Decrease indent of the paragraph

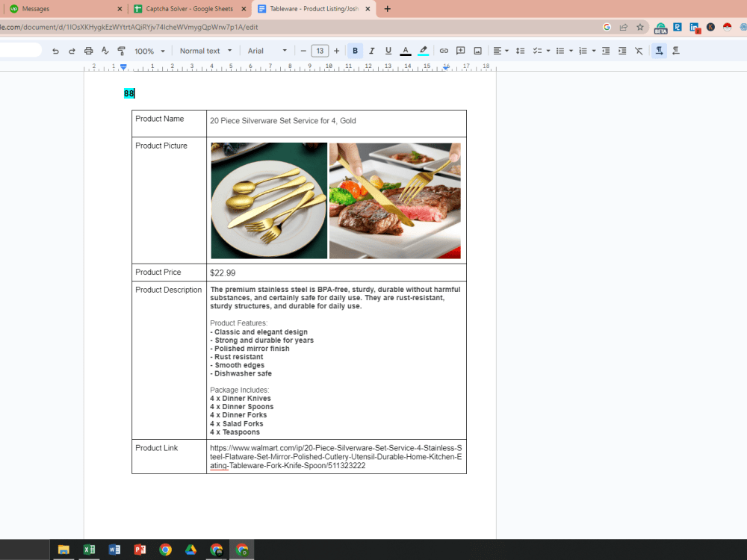tap(606, 51)
